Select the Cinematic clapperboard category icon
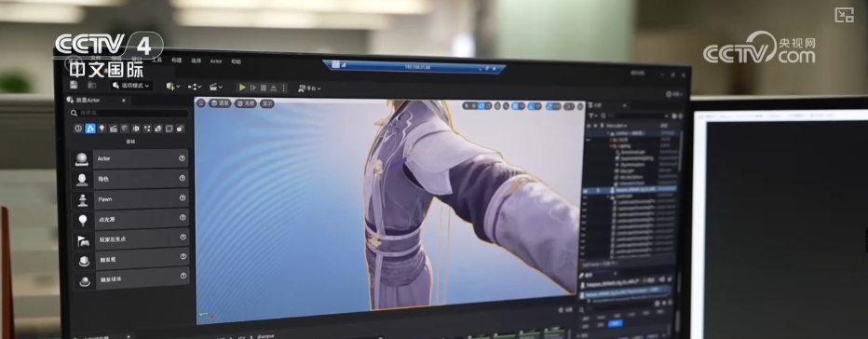This screenshot has width=868, height=339. pyautogui.click(x=114, y=129)
